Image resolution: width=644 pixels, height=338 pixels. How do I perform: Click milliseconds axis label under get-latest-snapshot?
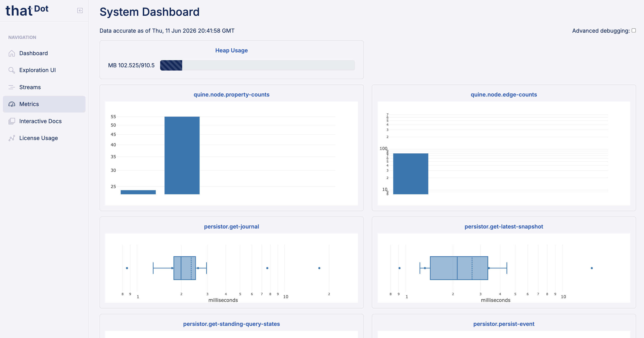496,300
